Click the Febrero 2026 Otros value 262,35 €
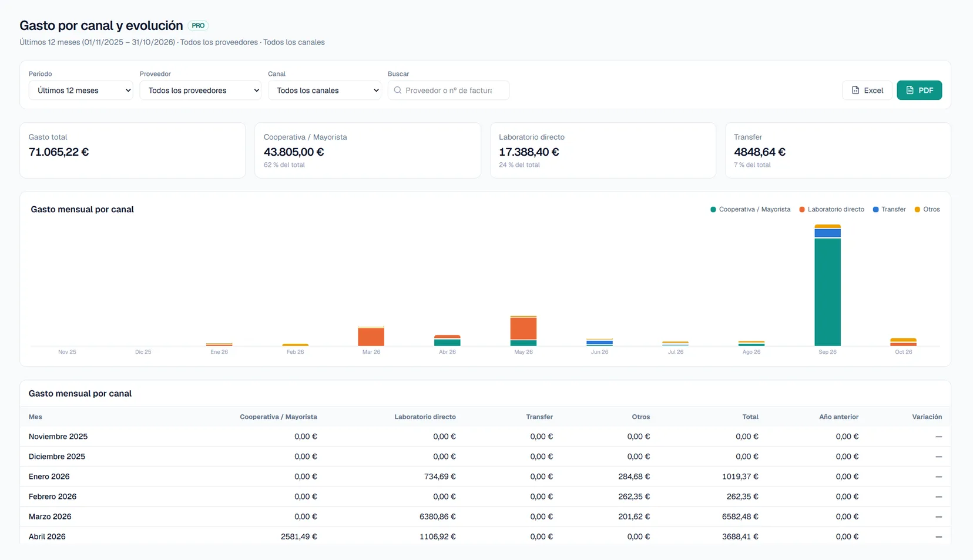Image resolution: width=973 pixels, height=560 pixels. [634, 497]
